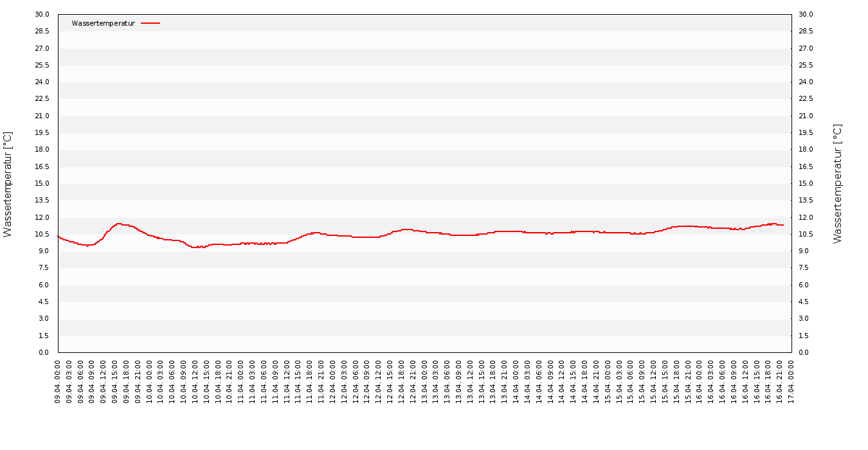Click the 0.0 tick on right axis
The height and width of the screenshot is (450, 868).
805,352
